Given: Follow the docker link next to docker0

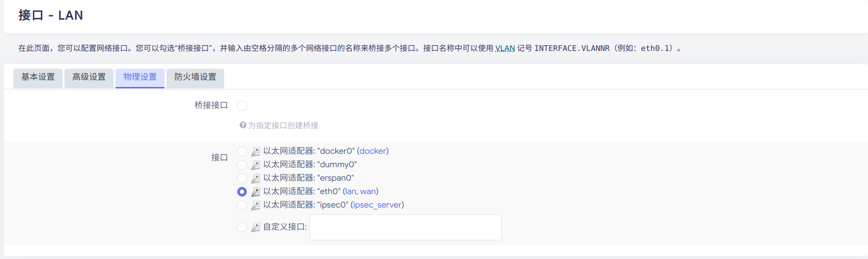Looking at the screenshot, I should 372,151.
